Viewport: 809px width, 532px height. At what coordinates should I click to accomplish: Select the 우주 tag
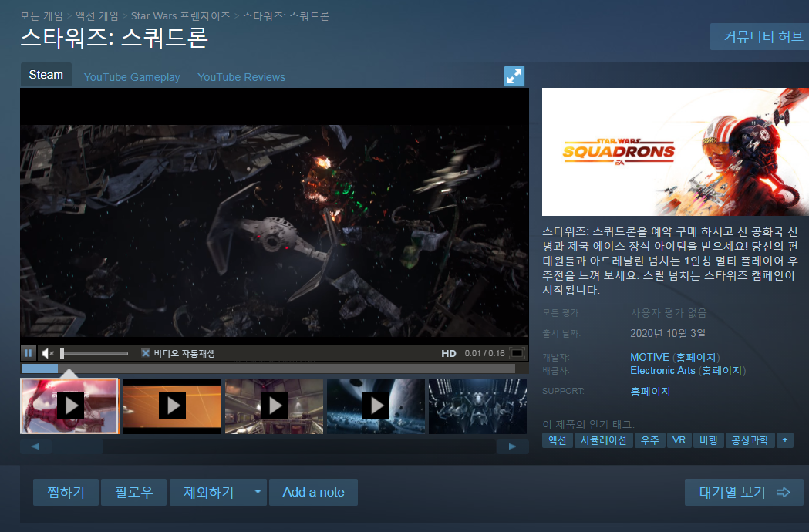[649, 440]
